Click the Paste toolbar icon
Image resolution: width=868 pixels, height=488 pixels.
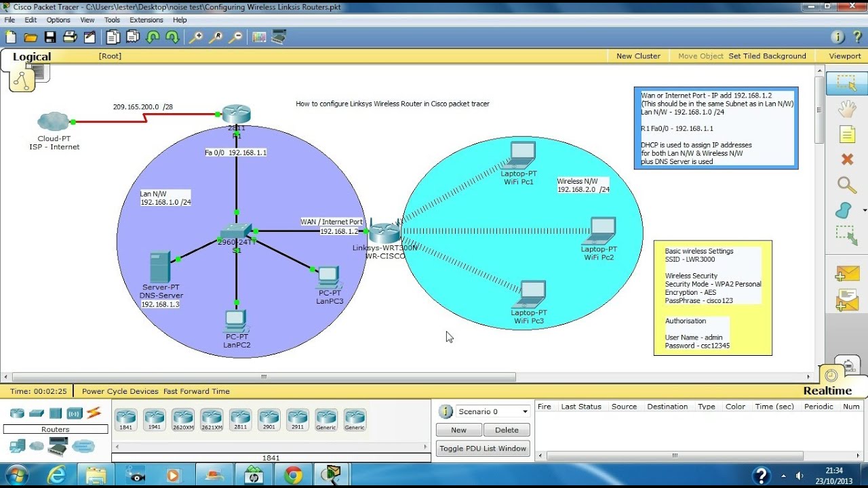pos(133,37)
